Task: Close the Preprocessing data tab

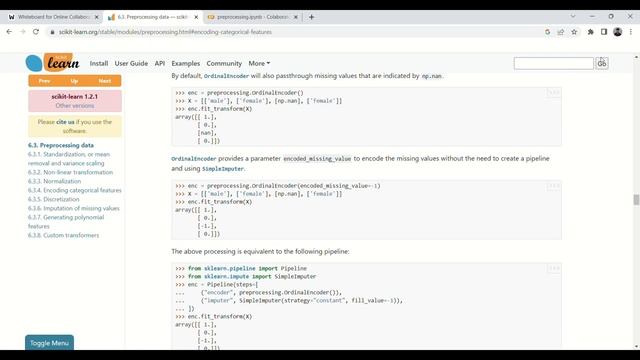Action: [196, 17]
